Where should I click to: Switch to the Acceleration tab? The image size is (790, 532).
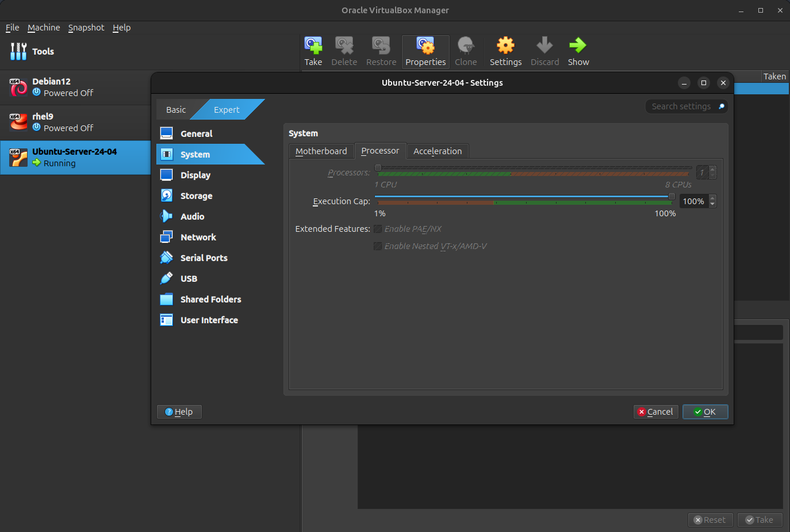coord(438,151)
